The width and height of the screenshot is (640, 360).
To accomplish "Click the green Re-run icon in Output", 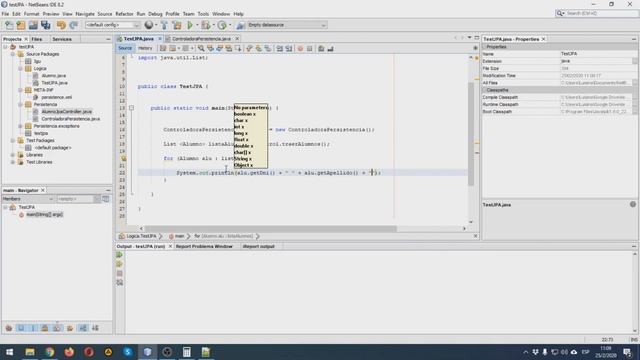I will point(120,255).
